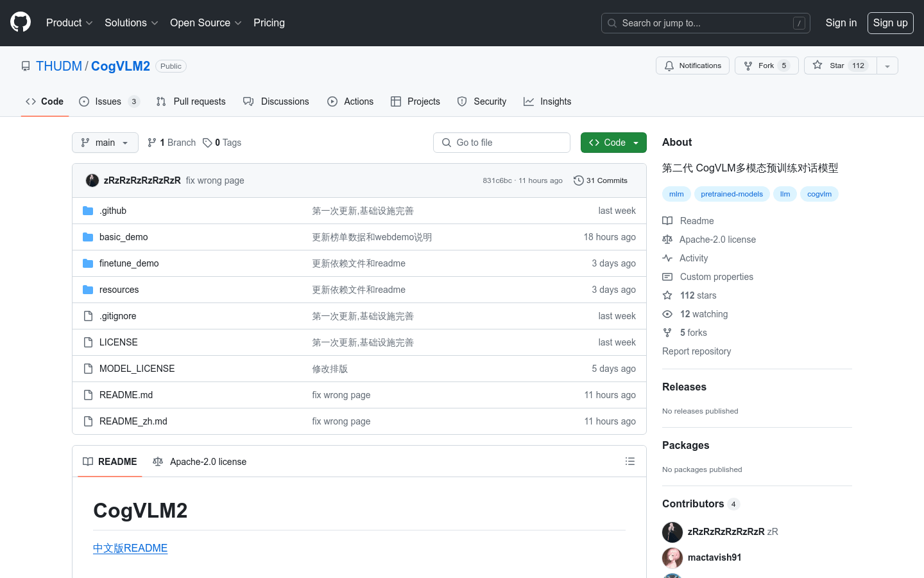Open the 中文版README link
The image size is (924, 578).
tap(130, 548)
